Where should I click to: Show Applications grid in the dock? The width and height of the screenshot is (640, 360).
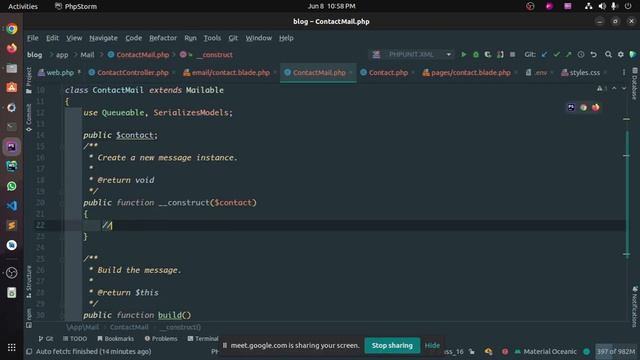(11, 347)
